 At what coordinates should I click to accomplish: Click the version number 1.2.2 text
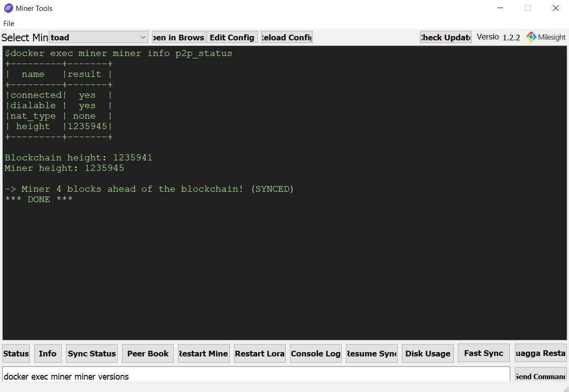click(x=511, y=37)
